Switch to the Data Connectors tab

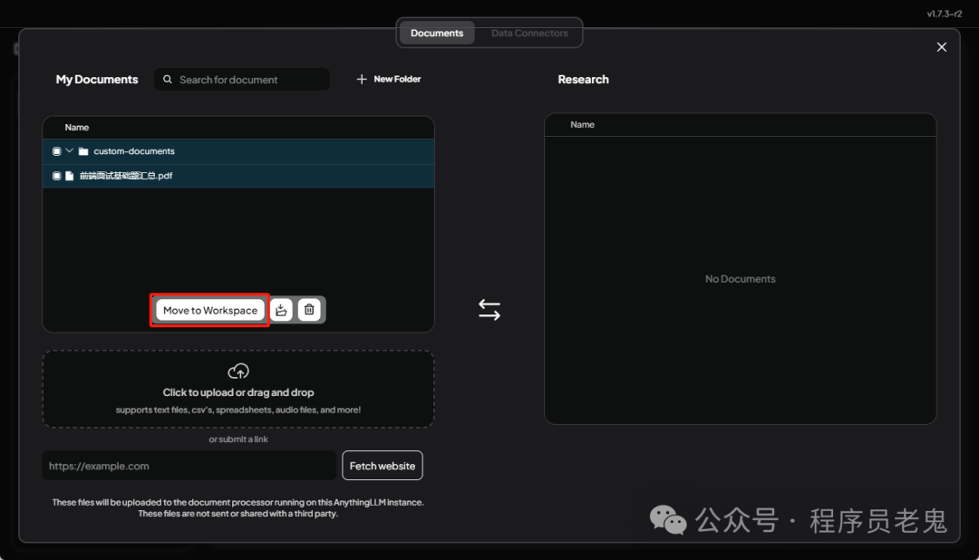pos(529,34)
